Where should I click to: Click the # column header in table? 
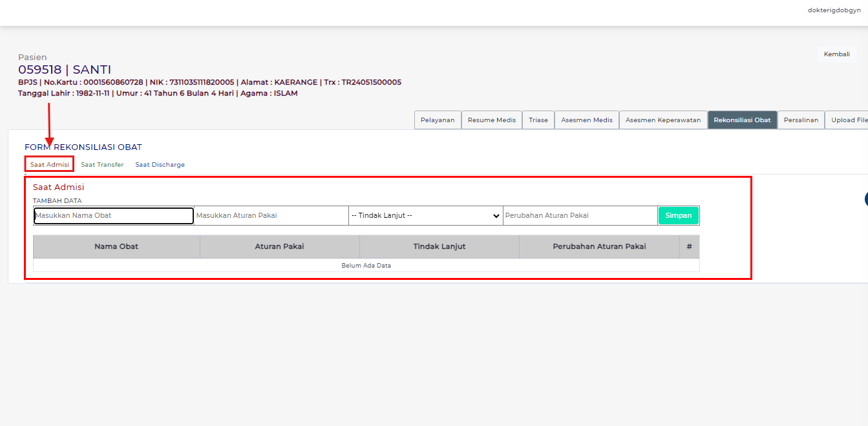tap(689, 247)
